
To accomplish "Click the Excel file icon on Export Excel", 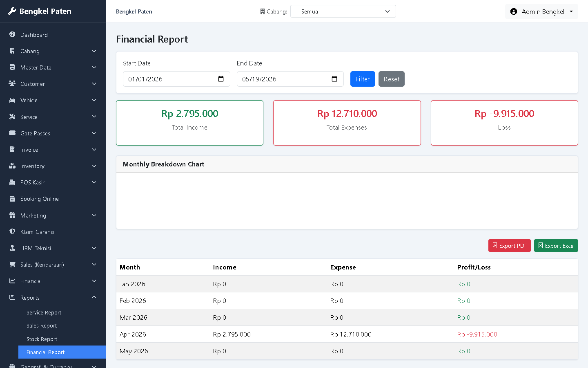I will point(541,245).
